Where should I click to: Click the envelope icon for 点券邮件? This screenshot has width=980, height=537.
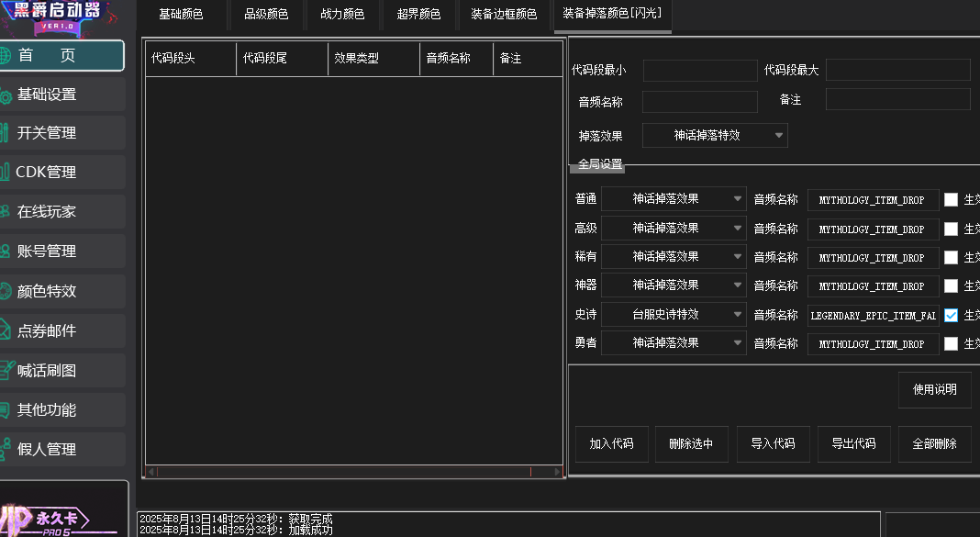pos(5,331)
